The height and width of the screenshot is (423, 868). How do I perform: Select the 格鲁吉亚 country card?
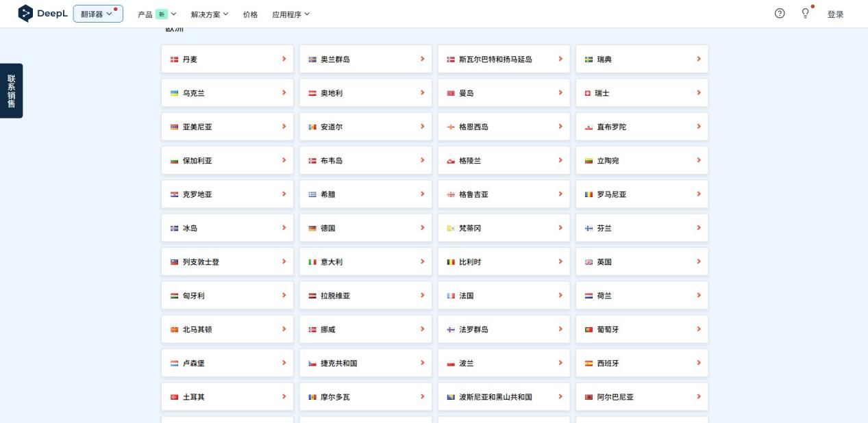click(504, 194)
